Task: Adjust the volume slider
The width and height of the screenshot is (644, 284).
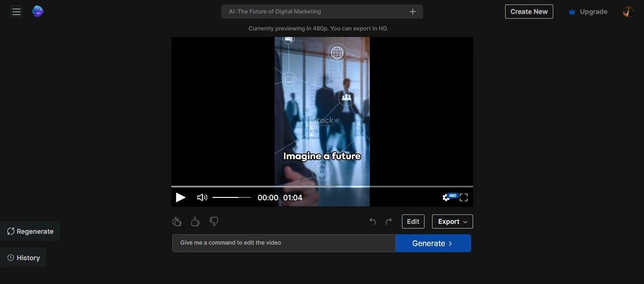Action: coord(231,197)
